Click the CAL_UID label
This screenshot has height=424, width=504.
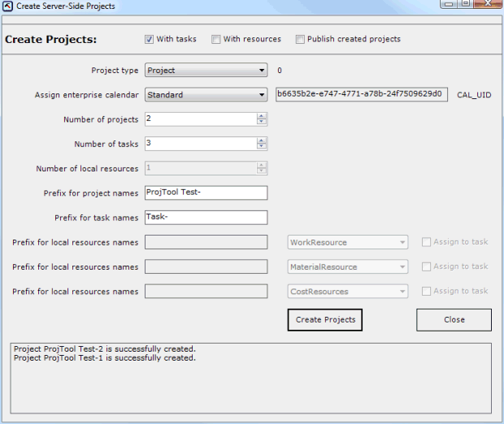474,95
